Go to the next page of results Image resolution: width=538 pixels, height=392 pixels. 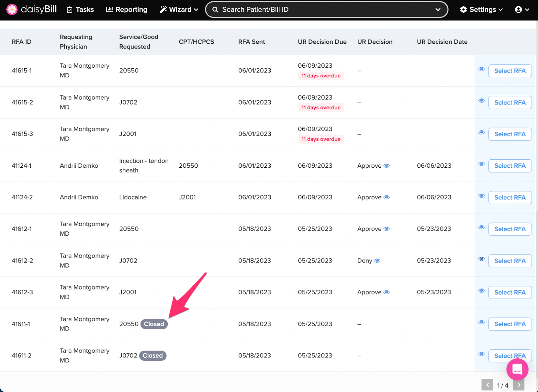[519, 385]
